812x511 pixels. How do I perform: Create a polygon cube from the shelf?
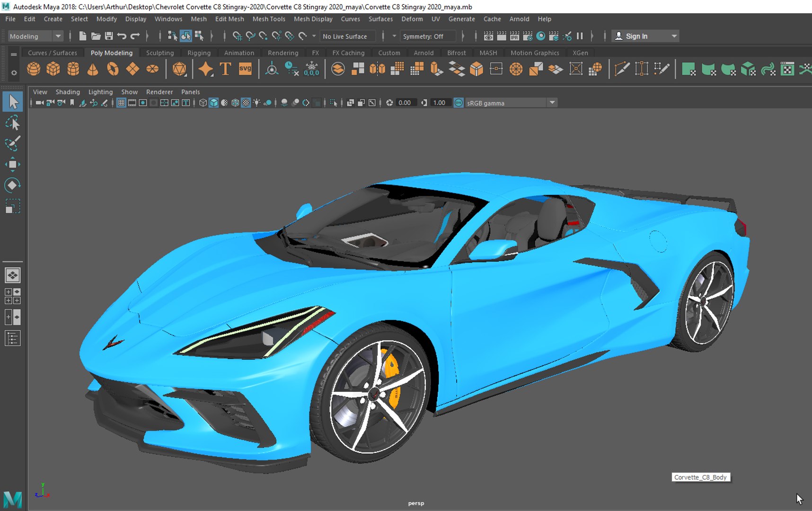(53, 69)
